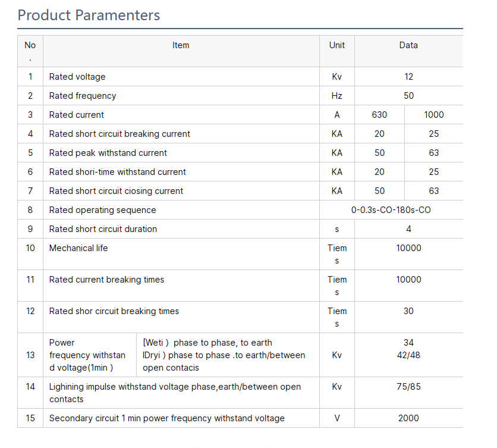Select the Item column header
The height and width of the screenshot is (448, 497).
181,45
